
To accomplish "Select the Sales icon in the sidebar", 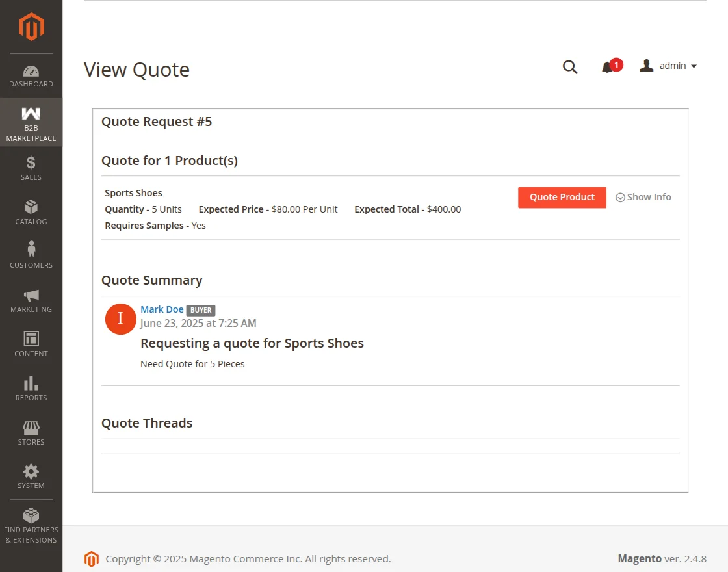I will 31,167.
